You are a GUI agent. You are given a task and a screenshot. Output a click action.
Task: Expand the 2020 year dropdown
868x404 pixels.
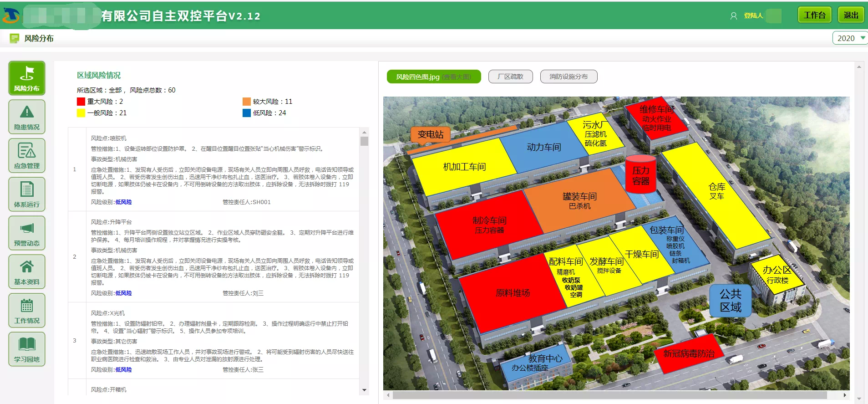(850, 38)
